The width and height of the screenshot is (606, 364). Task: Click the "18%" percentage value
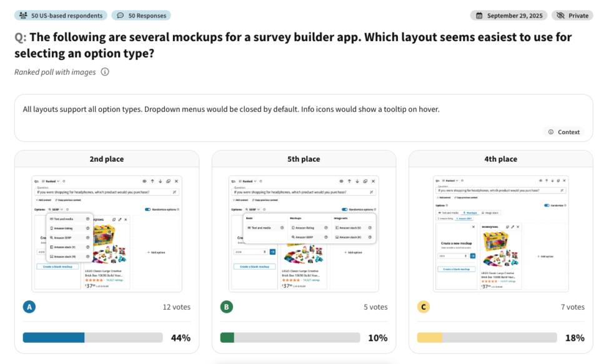click(x=575, y=338)
